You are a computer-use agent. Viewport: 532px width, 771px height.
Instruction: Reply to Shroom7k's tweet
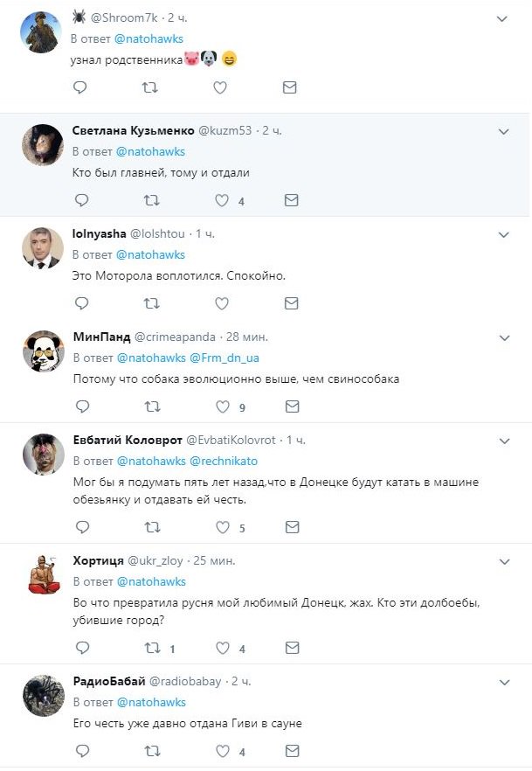click(80, 87)
